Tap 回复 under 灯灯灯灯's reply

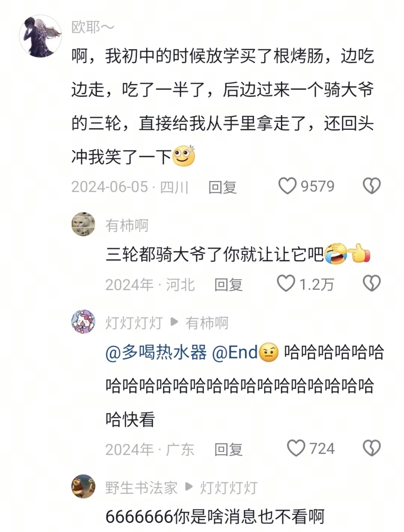tap(228, 449)
